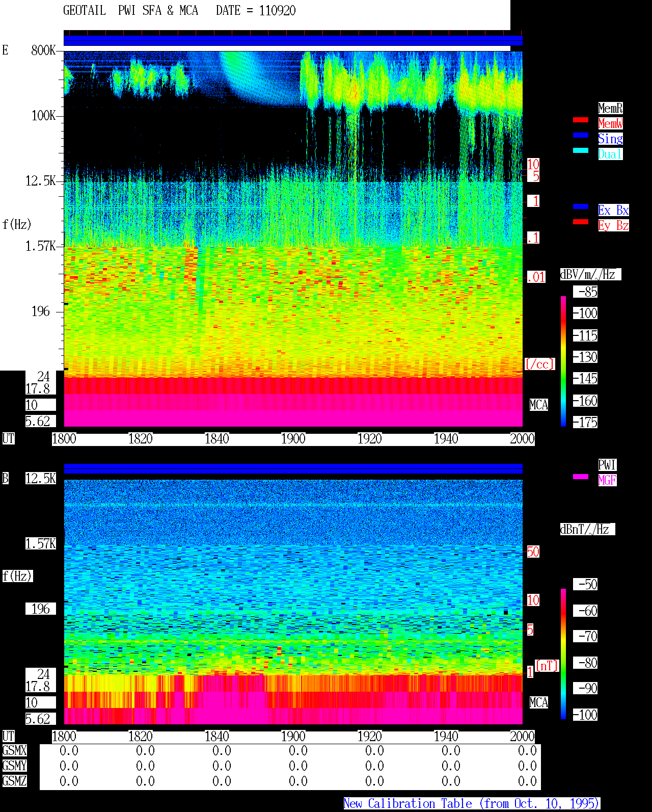The image size is (652, 812).
Task: Click the red Ey Bz legend label
Action: 613,225
